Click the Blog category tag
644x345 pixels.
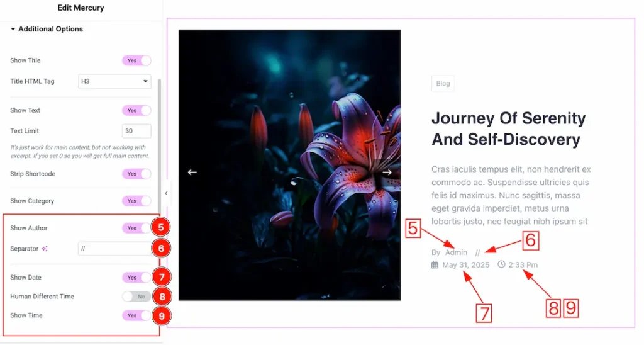443,84
